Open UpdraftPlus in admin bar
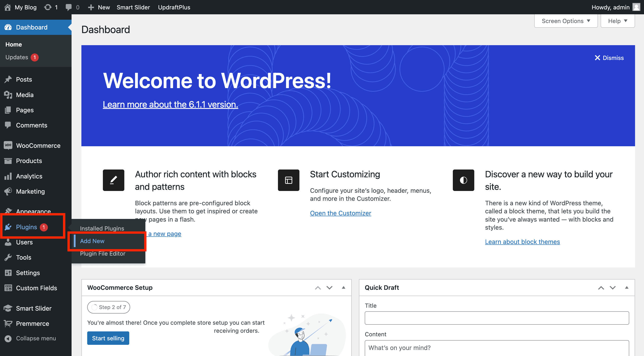Screen dimensions: 644x356 point(174,7)
